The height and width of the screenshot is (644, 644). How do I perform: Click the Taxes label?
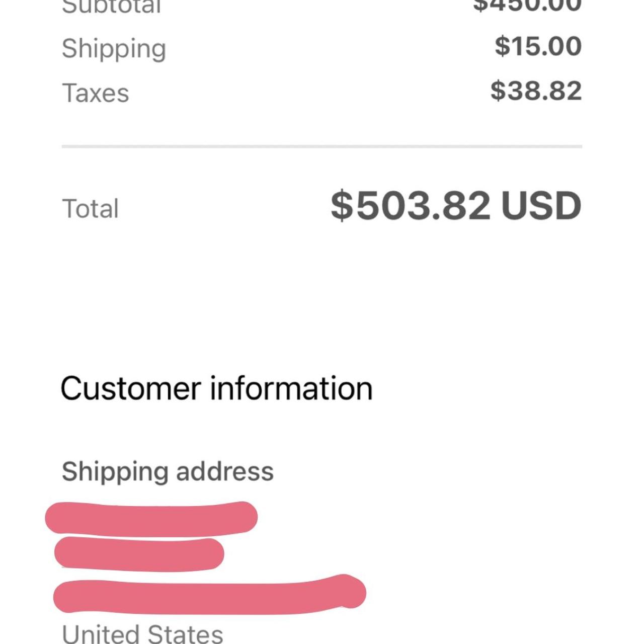click(x=96, y=94)
